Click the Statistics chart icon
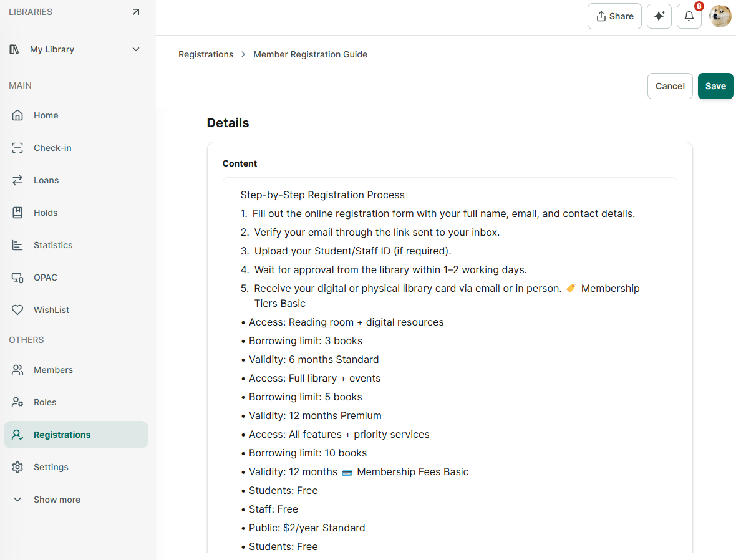This screenshot has height=560, width=736. 17,245
